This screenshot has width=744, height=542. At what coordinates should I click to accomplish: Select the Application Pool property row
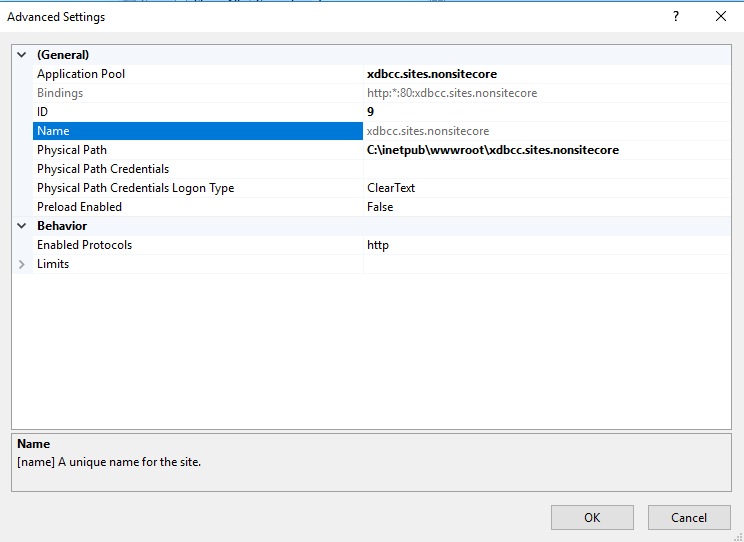pos(81,74)
